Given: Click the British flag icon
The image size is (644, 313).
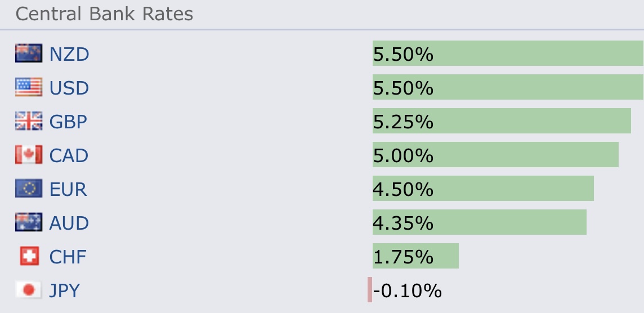Looking at the screenshot, I should (29, 122).
